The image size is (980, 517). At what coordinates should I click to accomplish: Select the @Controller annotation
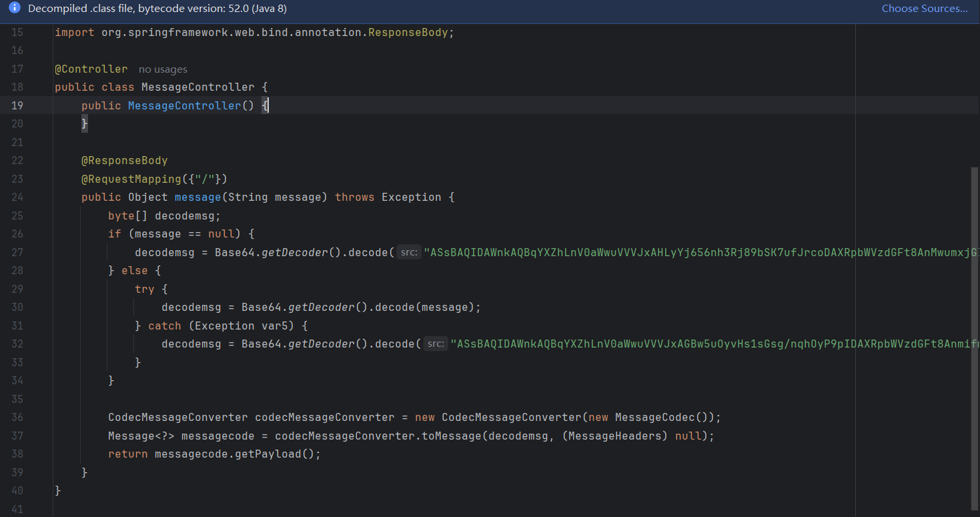pyautogui.click(x=91, y=69)
